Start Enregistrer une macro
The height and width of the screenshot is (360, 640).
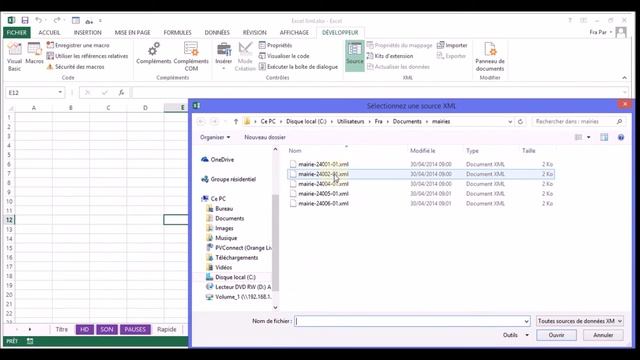point(78,45)
